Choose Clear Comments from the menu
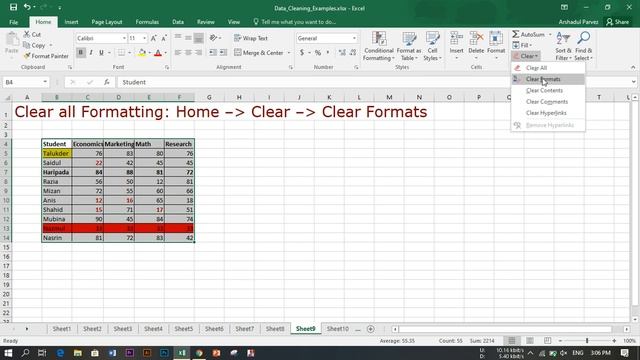Viewport: 640px width, 360px height. coord(548,102)
